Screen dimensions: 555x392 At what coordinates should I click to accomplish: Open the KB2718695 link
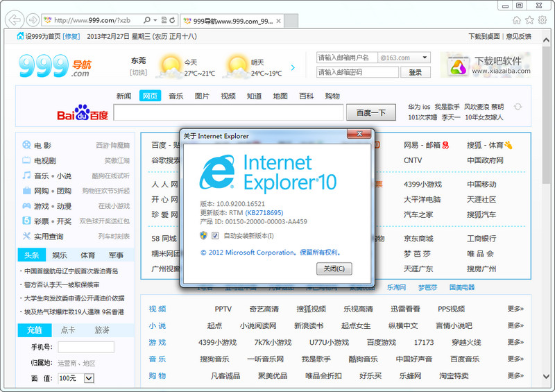click(264, 213)
